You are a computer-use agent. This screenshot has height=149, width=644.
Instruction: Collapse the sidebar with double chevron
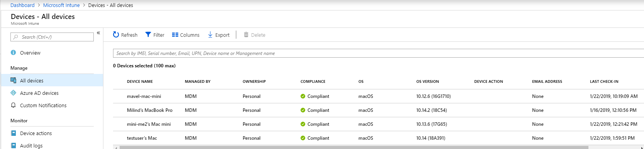coord(98,33)
